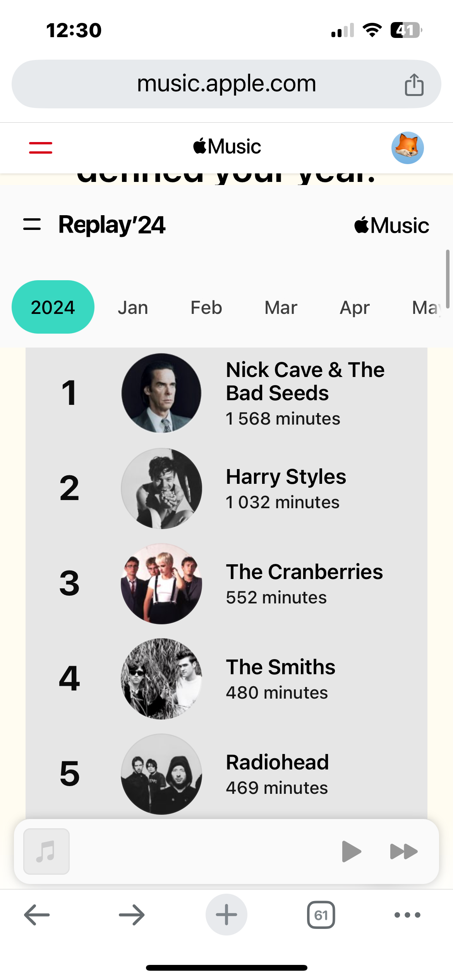Screen dimensions: 453x980
Task: Go forward with browser forward arrow
Action: tap(132, 915)
